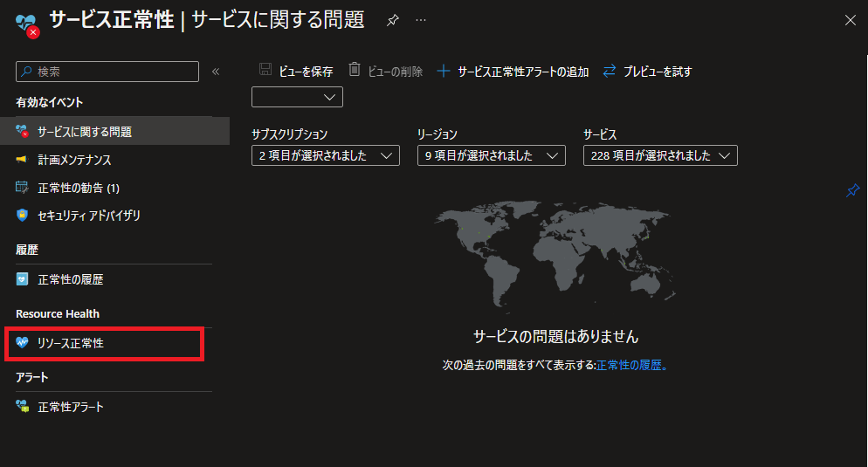The width and height of the screenshot is (868, 467).
Task: Open リージョン dropdown showing 9 項目
Action: click(492, 155)
